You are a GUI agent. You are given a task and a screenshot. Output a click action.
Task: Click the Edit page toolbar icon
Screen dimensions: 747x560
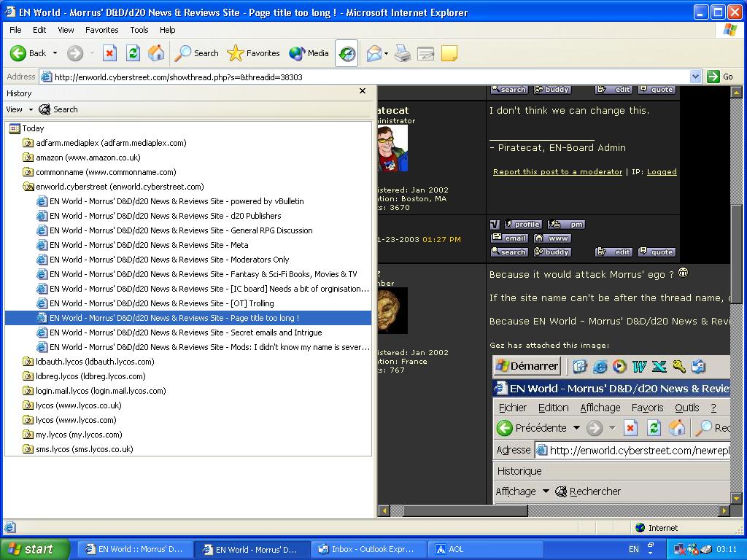[426, 53]
